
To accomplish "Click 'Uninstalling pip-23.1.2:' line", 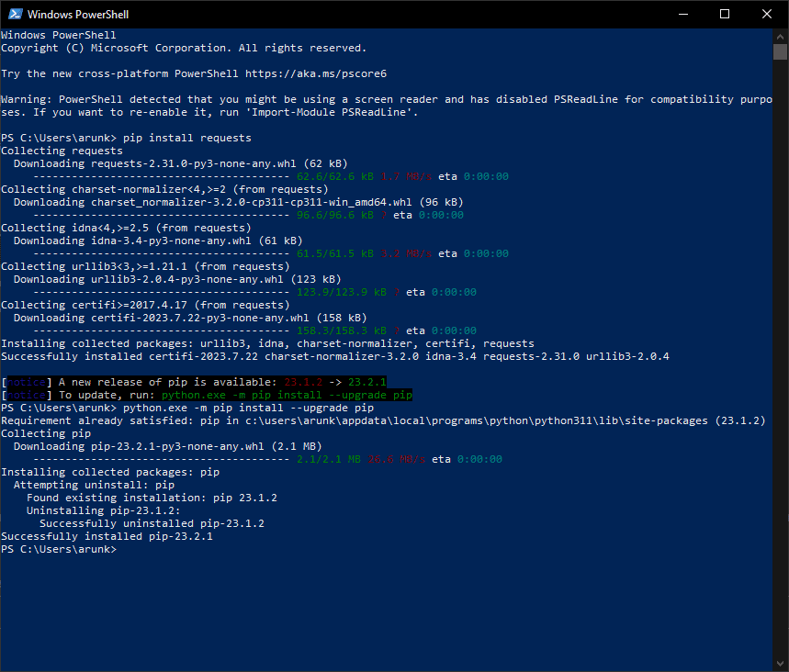I will (x=104, y=510).
